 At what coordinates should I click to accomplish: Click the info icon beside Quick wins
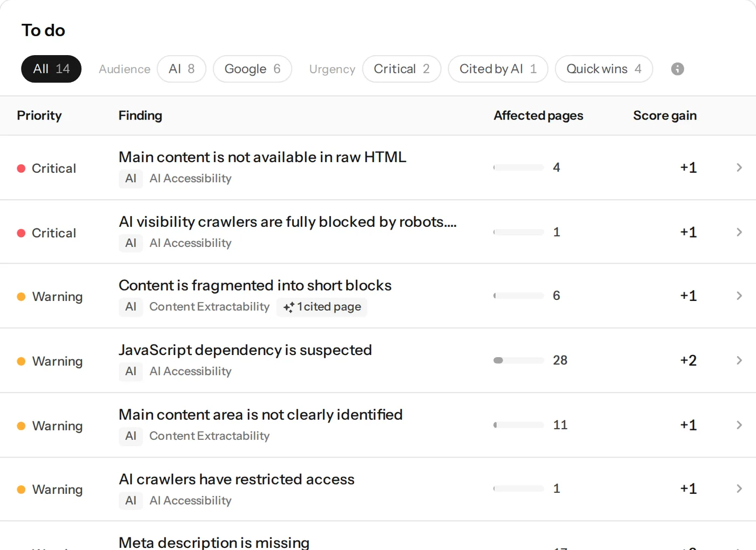click(x=677, y=69)
